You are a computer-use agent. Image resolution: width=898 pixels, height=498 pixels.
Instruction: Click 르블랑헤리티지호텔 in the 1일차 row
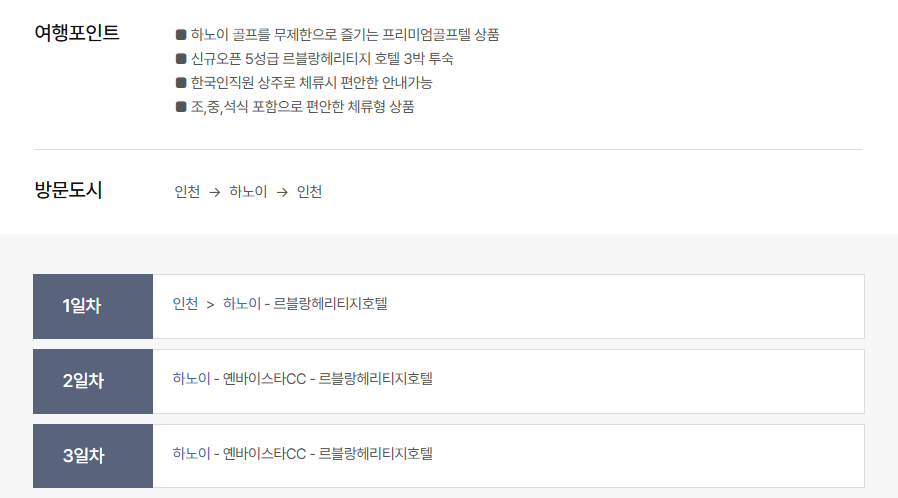click(330, 304)
